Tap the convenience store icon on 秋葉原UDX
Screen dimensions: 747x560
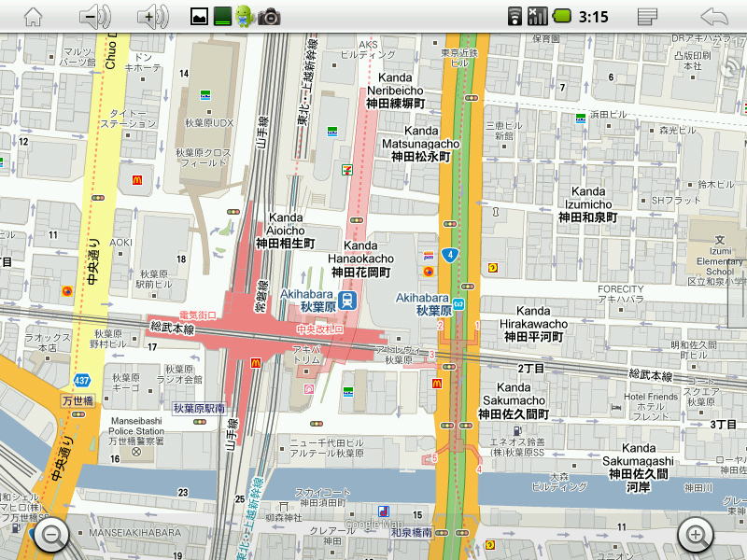click(205, 95)
